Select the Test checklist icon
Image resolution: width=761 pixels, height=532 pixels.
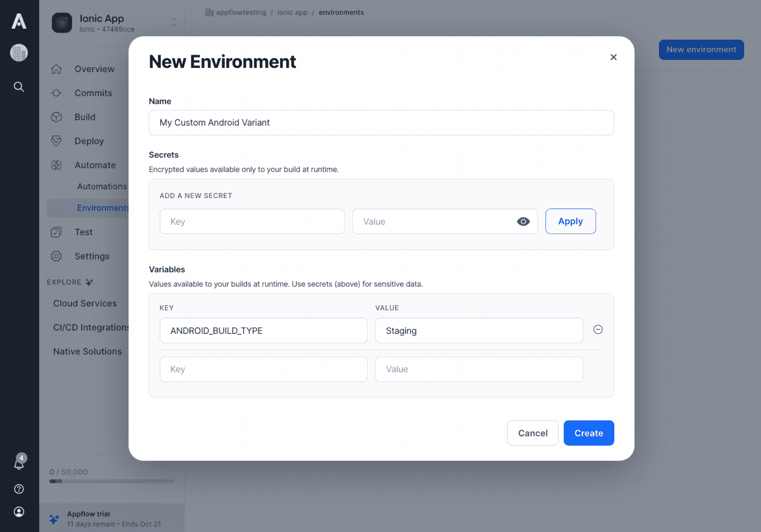point(56,232)
